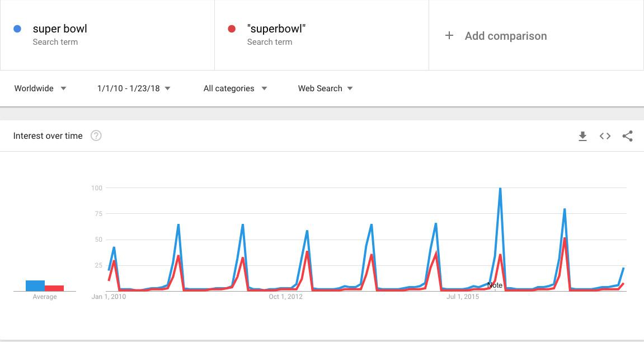Click the Oct 1, 2012 axis label

pyautogui.click(x=285, y=297)
